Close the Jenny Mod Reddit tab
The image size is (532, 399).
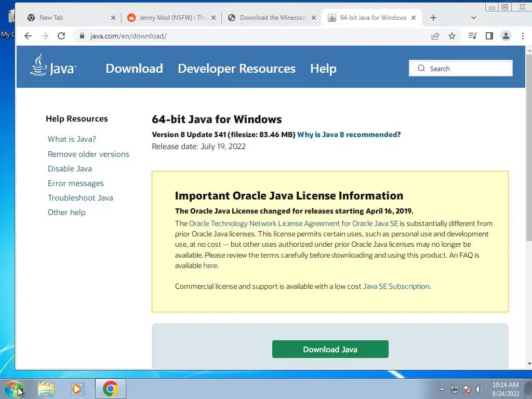pos(214,18)
